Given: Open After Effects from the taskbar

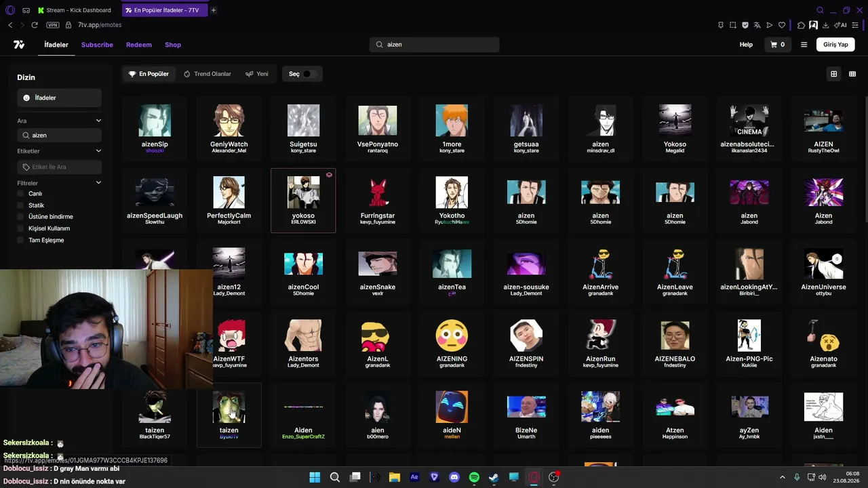Looking at the screenshot, I should coord(414,477).
